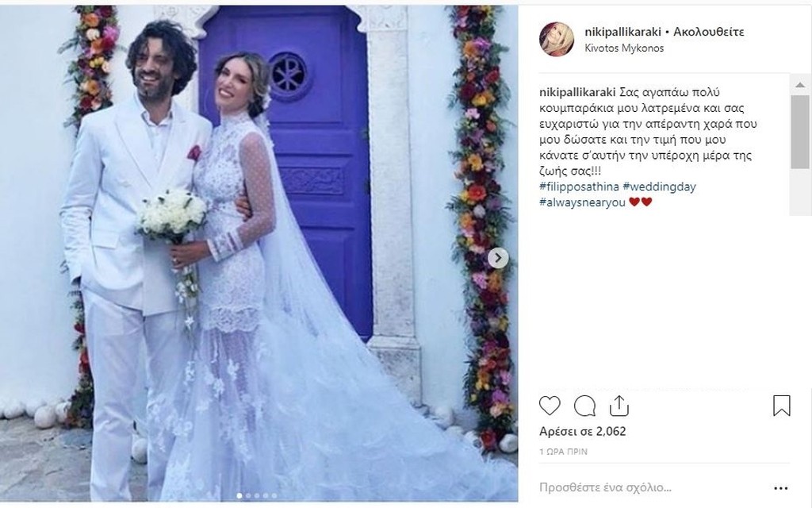Image resolution: width=812 pixels, height=508 pixels.
Task: Select the second carousel dot indicator
Action: pyautogui.click(x=247, y=495)
